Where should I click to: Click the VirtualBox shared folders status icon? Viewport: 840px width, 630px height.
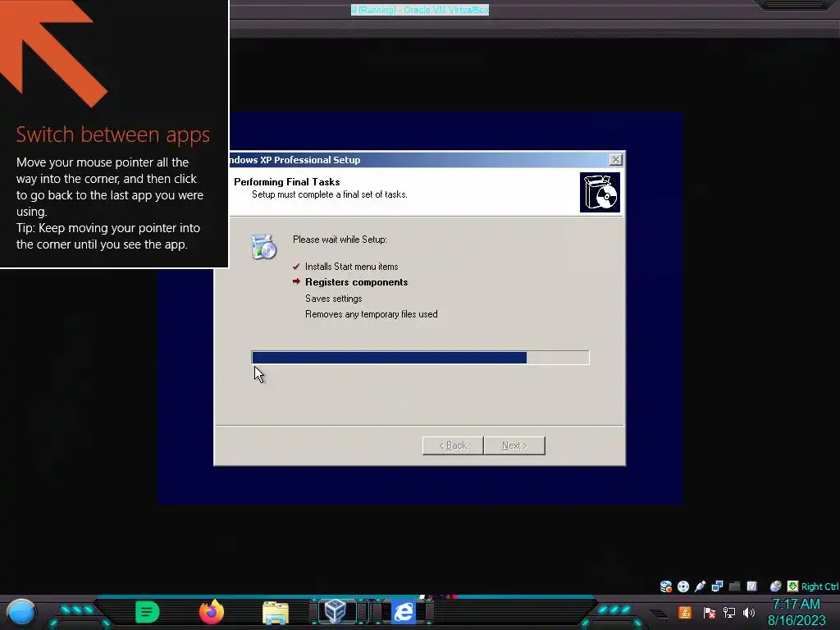[734, 587]
